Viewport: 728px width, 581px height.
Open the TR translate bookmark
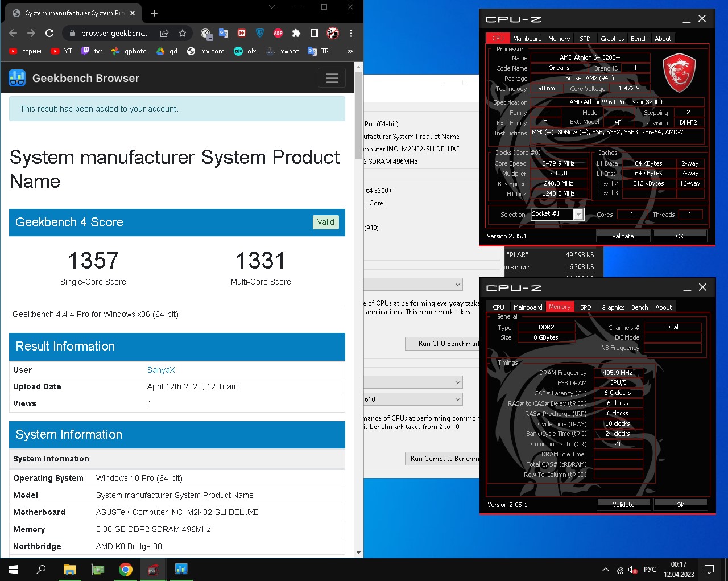click(318, 51)
